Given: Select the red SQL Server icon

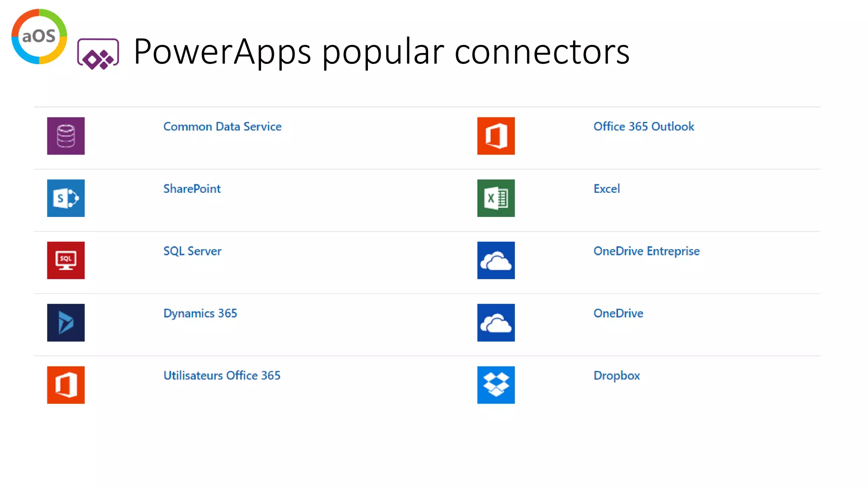Looking at the screenshot, I should click(x=66, y=261).
